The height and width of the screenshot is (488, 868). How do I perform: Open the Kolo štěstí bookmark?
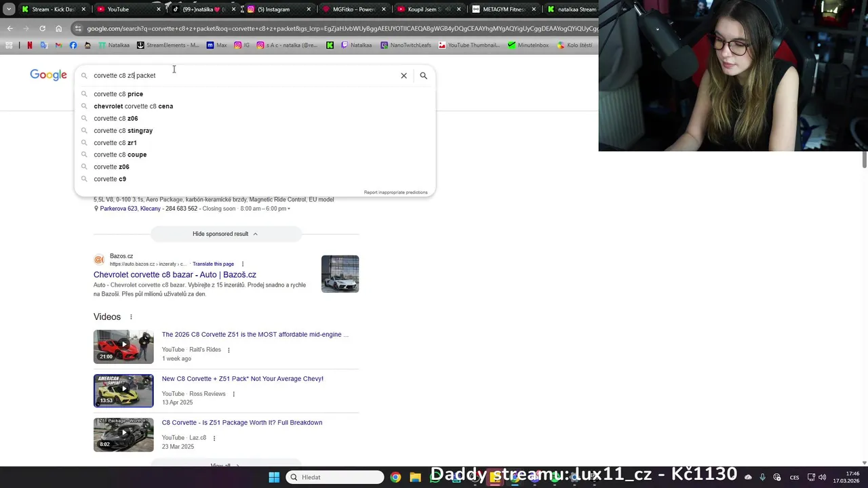pyautogui.click(x=575, y=45)
